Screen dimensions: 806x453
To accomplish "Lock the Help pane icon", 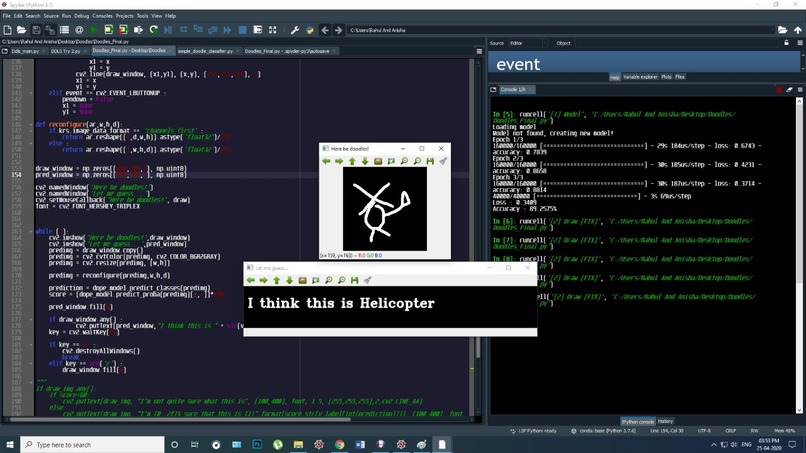I will [x=786, y=43].
